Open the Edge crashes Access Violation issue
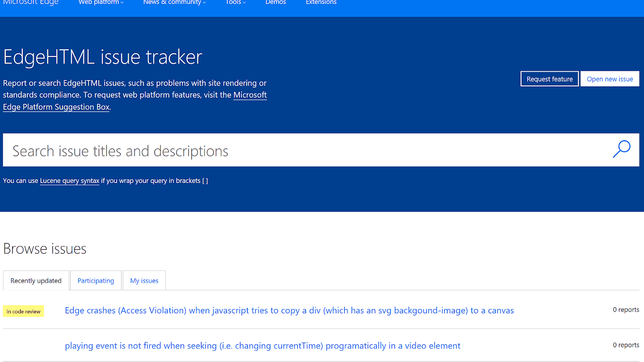 [289, 311]
